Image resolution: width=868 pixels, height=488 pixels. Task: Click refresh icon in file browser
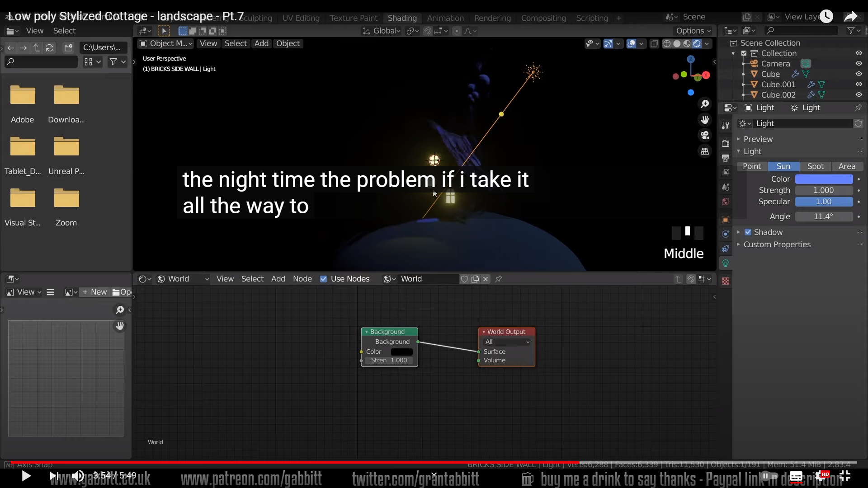50,47
